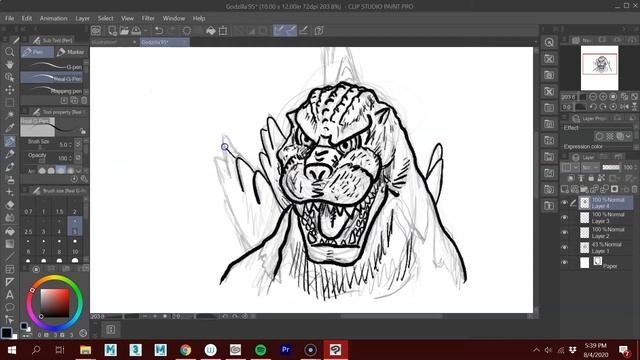Select the Balloon tool

tap(9, 307)
